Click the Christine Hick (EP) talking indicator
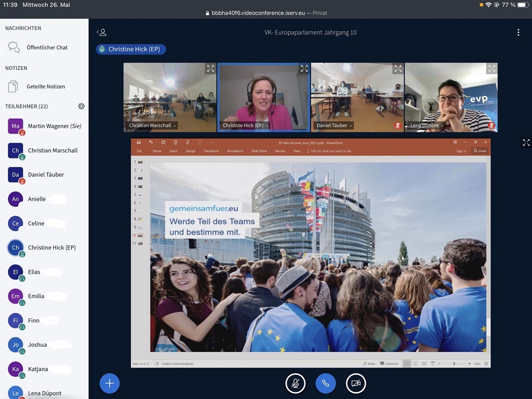The height and width of the screenshot is (399, 532). click(131, 49)
